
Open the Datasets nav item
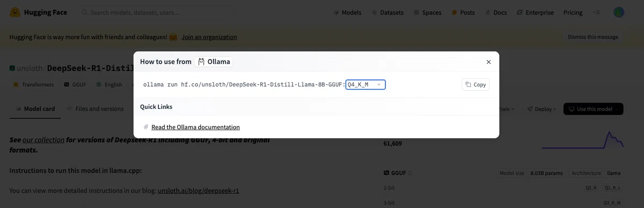click(x=387, y=12)
